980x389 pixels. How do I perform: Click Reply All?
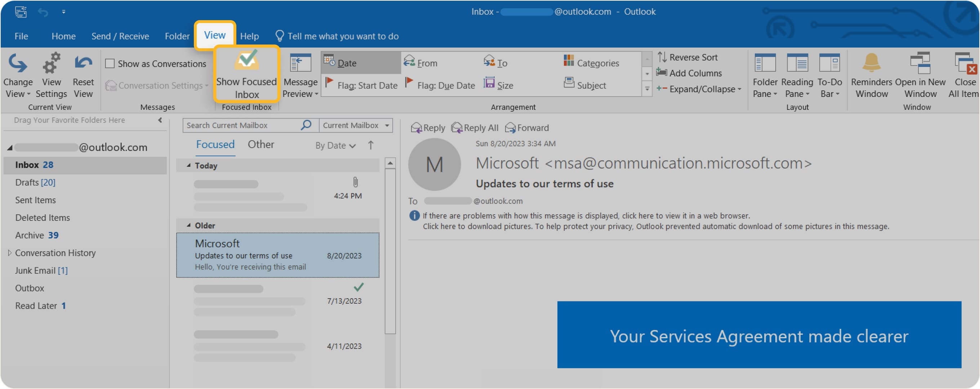[x=474, y=128]
